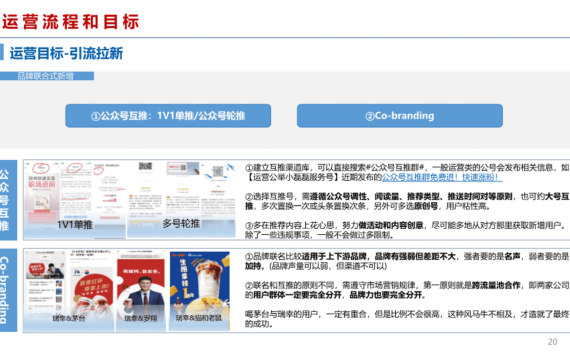Click the paragraph starting ①品牌联名比较适用于上下游品牌
570x360 pixels.
click(x=407, y=261)
